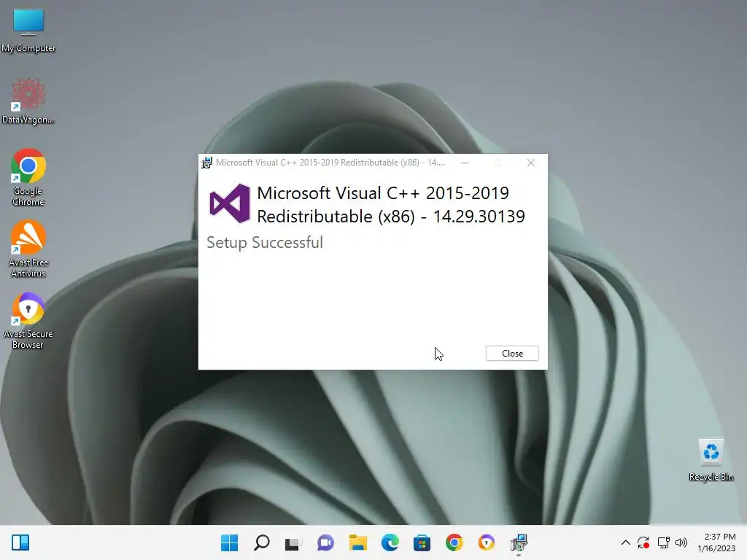Screen dimensions: 747x560
Task: Open Task View on taskbar
Action: point(293,542)
